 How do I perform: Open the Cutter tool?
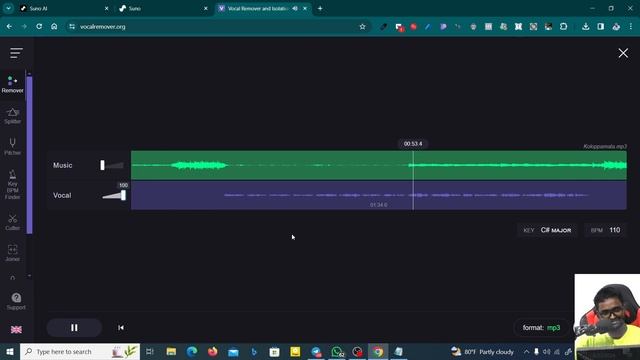pos(13,222)
